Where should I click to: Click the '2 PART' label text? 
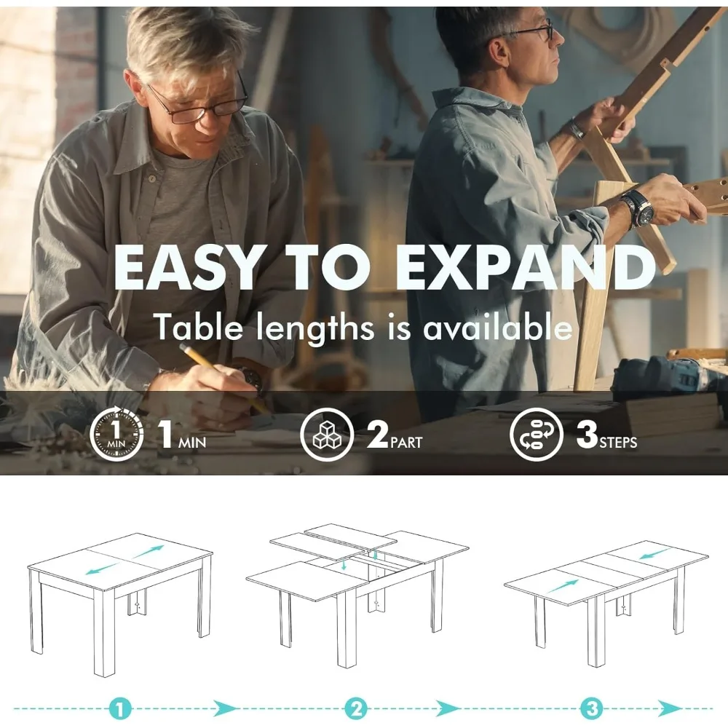[395, 435]
